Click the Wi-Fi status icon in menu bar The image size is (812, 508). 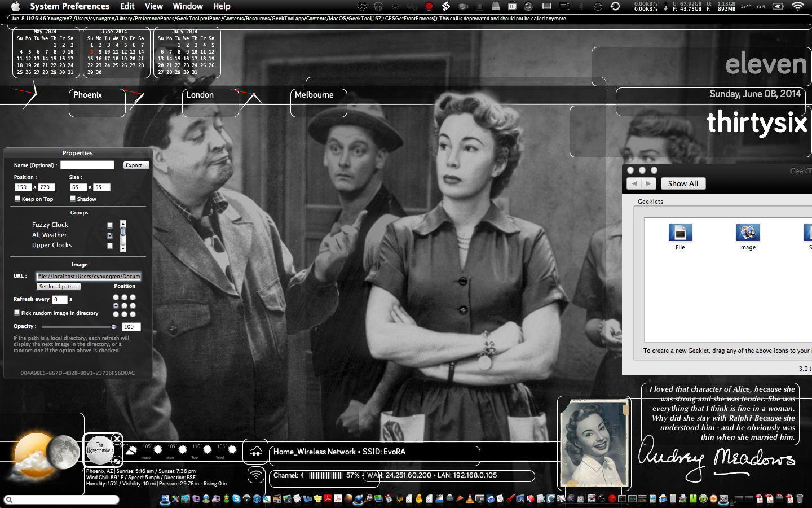click(797, 6)
